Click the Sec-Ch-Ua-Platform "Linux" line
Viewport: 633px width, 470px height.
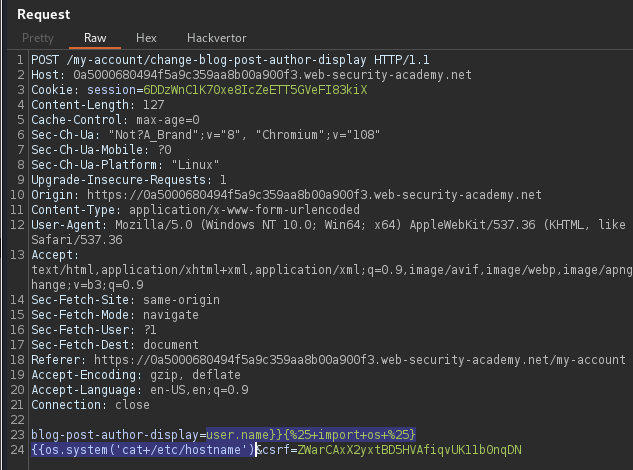coord(125,165)
